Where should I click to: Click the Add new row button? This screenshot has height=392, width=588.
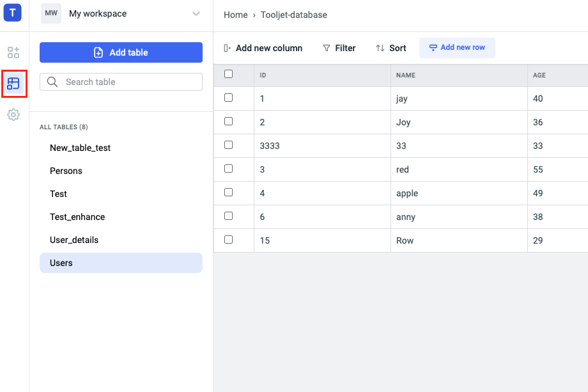pyautogui.click(x=457, y=48)
